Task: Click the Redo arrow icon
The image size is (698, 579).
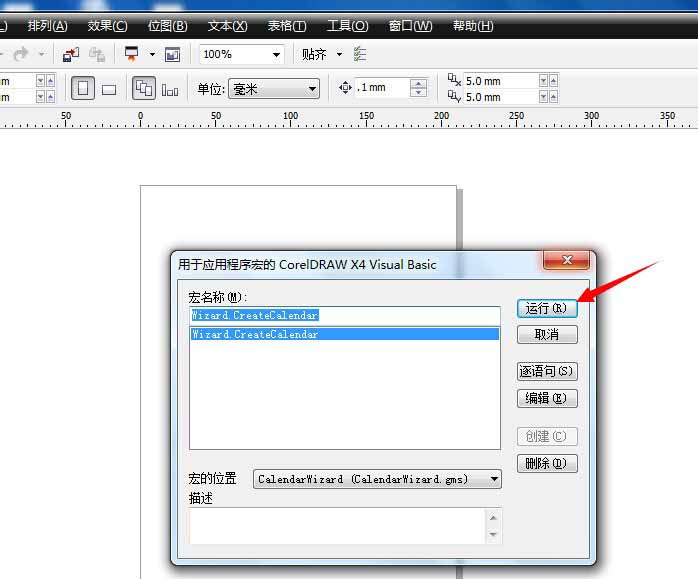Action: point(20,54)
